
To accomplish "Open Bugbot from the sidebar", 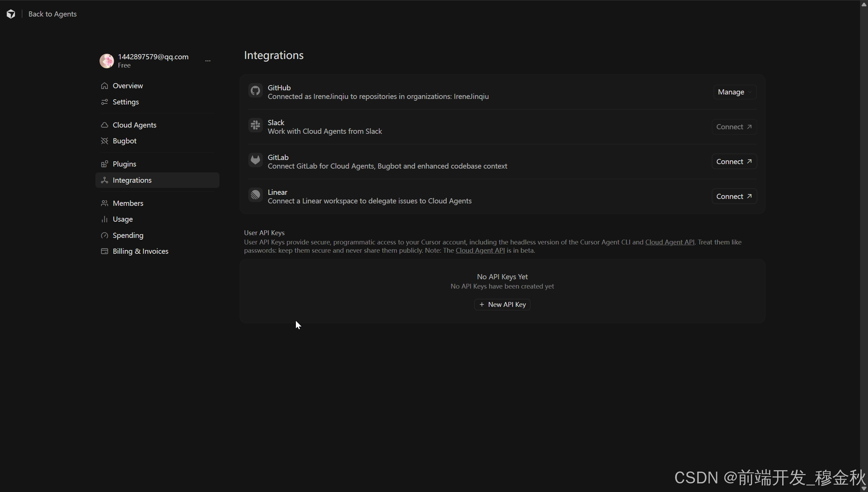I will (124, 141).
